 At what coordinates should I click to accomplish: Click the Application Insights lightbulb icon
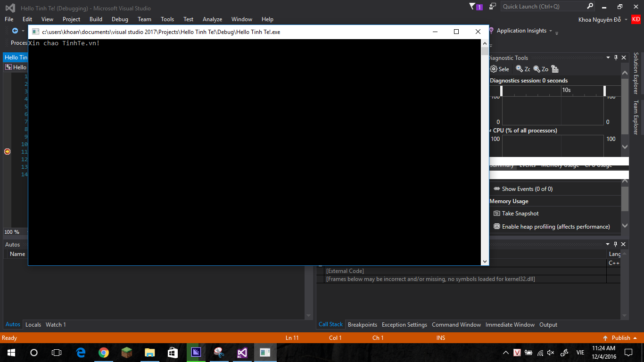coord(491,31)
